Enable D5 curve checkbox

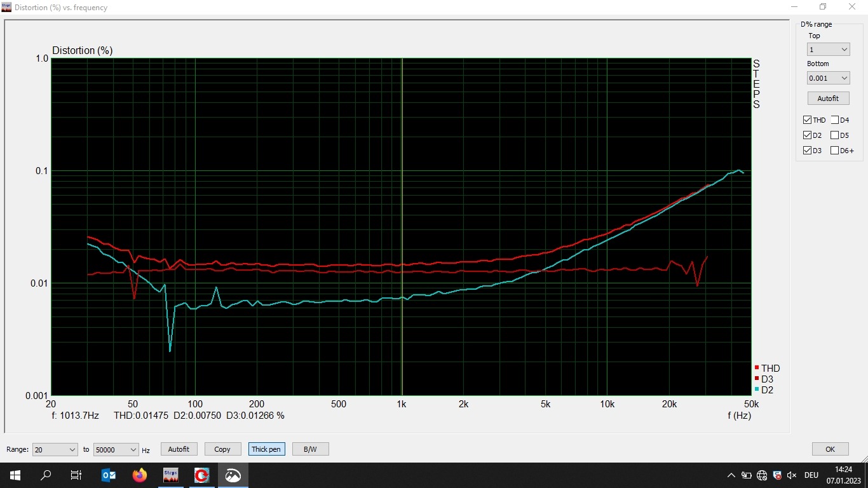pyautogui.click(x=834, y=135)
